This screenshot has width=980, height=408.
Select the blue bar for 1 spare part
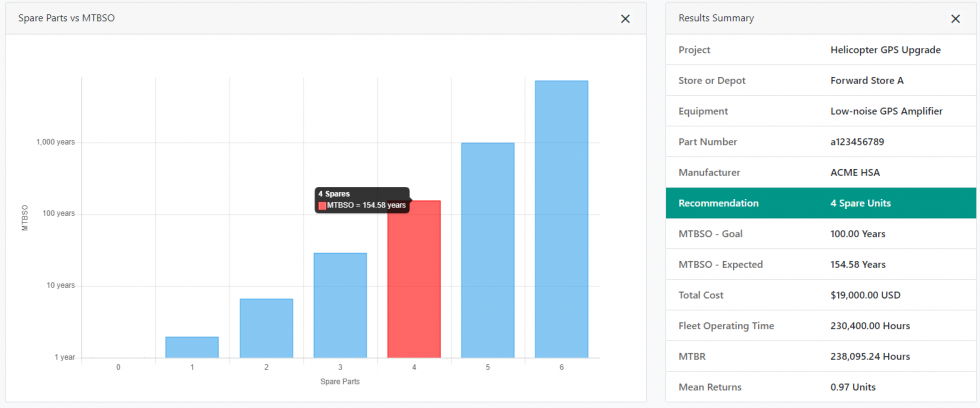[x=192, y=347]
